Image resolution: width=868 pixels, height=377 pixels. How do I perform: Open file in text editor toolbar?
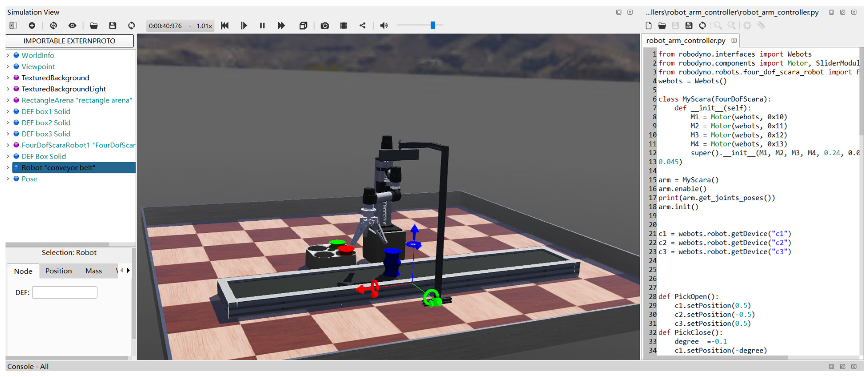[662, 26]
